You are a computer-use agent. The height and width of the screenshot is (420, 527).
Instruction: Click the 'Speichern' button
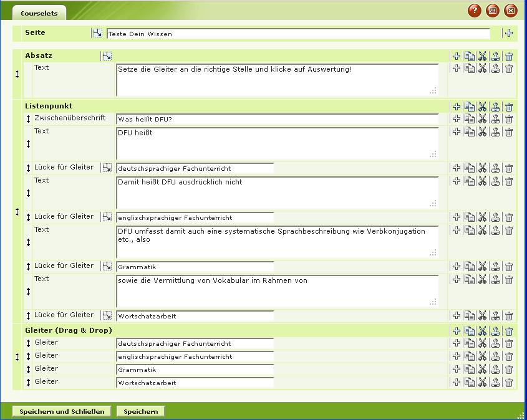[x=140, y=412]
